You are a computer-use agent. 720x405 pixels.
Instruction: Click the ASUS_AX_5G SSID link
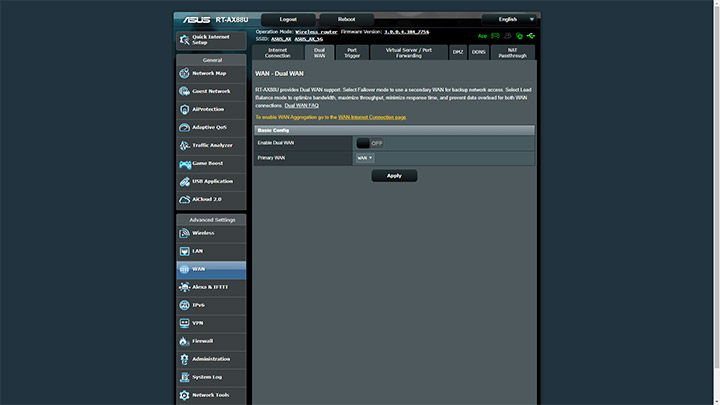point(309,39)
